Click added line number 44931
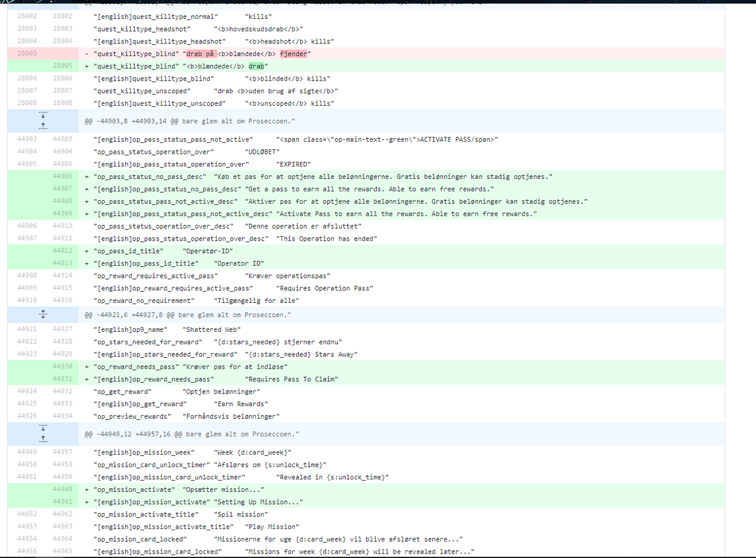This screenshot has width=756, height=558. click(x=62, y=379)
